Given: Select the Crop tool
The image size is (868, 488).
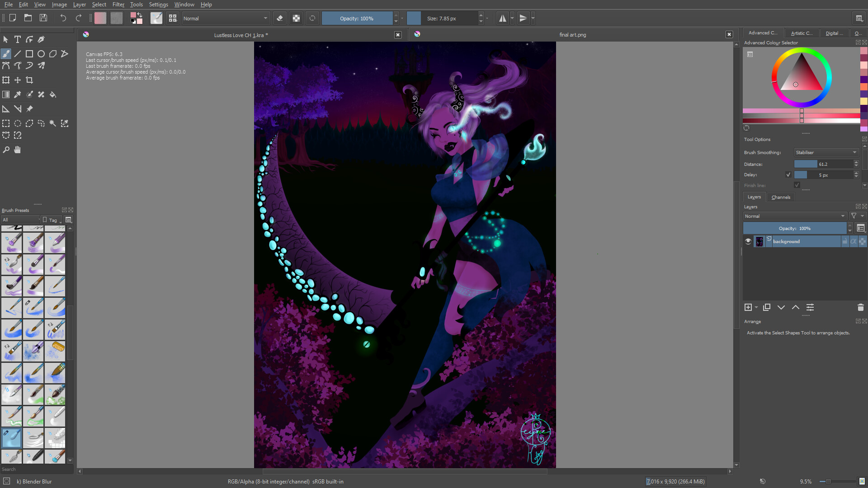Looking at the screenshot, I should tap(29, 80).
